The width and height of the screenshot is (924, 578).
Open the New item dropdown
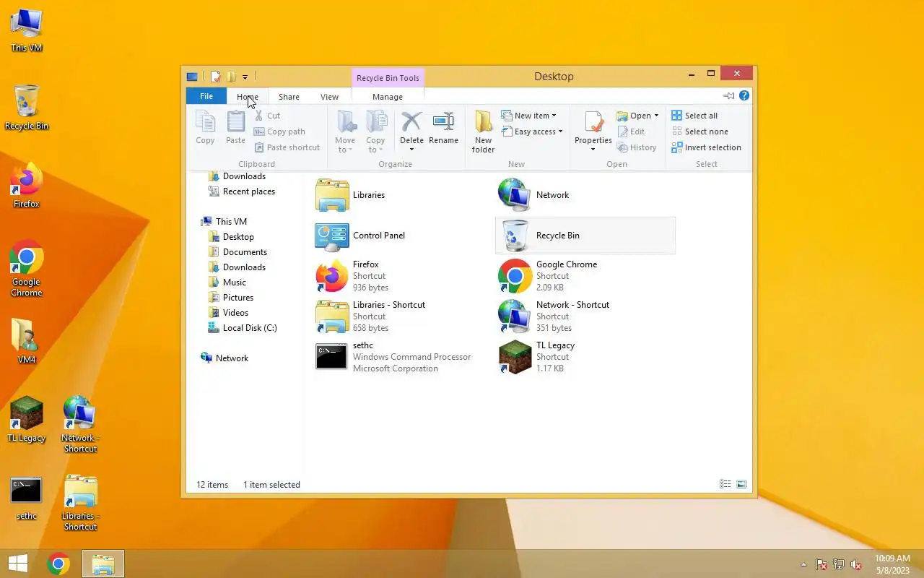click(528, 116)
